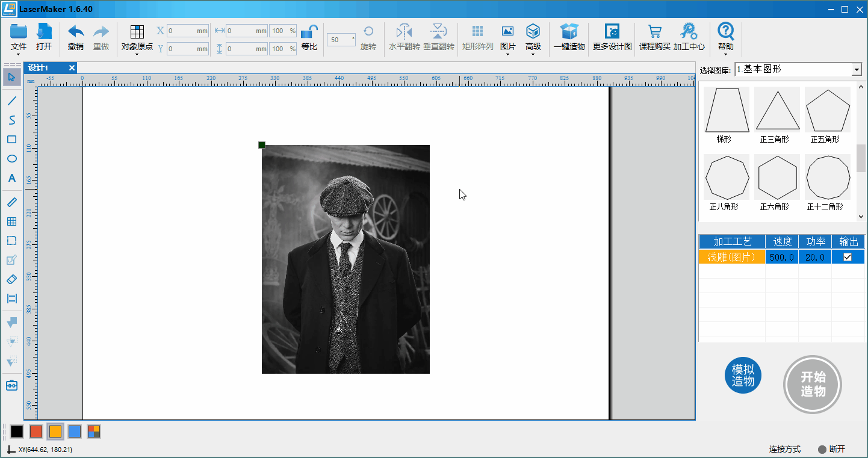868x458 pixels.
Task: Click the 开始造物 start button
Action: point(813,385)
